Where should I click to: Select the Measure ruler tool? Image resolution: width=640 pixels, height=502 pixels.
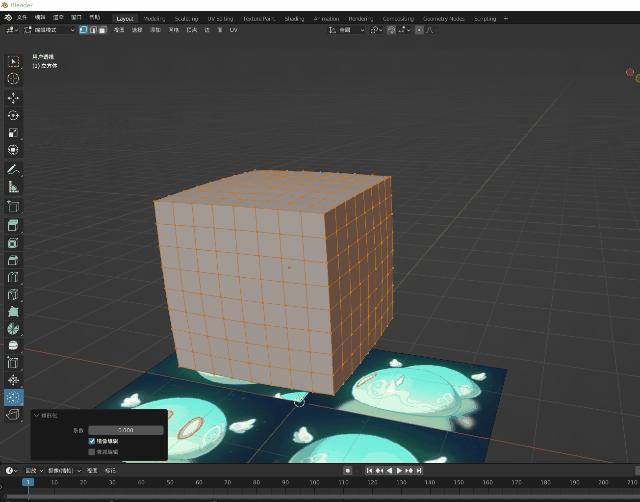[x=13, y=187]
